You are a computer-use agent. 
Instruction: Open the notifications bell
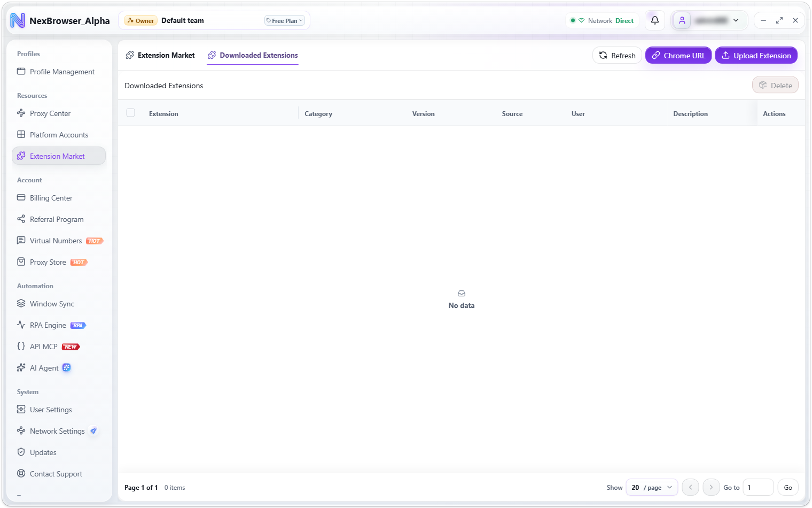(654, 20)
